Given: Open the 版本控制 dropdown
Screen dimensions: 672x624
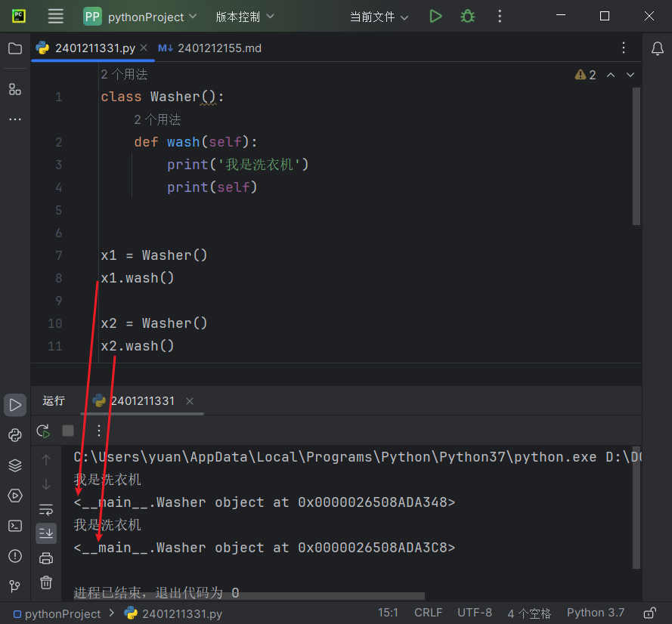Looking at the screenshot, I should 245,17.
